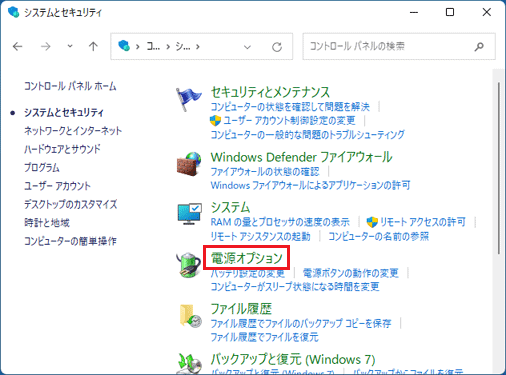Click the シ... breadcrumb segment
The height and width of the screenshot is (375, 506).
pos(183,46)
